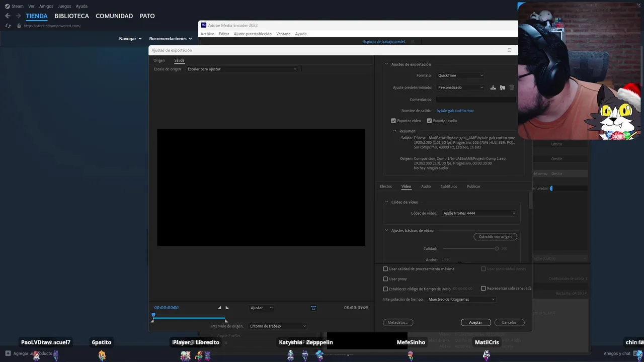Open the Ajustar zoom dropdown
Viewport: 644px width, 362px height.
click(262, 308)
